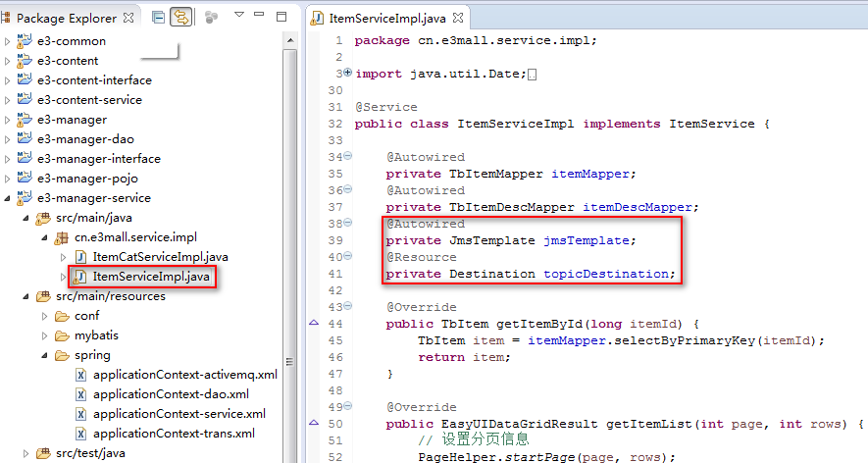Toggle Link with Editor button
The image size is (868, 463).
[181, 18]
